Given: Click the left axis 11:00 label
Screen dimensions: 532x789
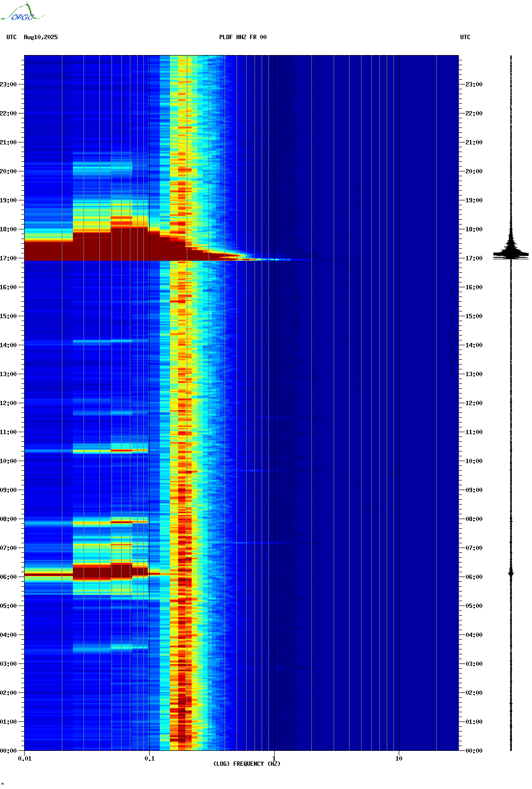Looking at the screenshot, I should pos(8,432).
